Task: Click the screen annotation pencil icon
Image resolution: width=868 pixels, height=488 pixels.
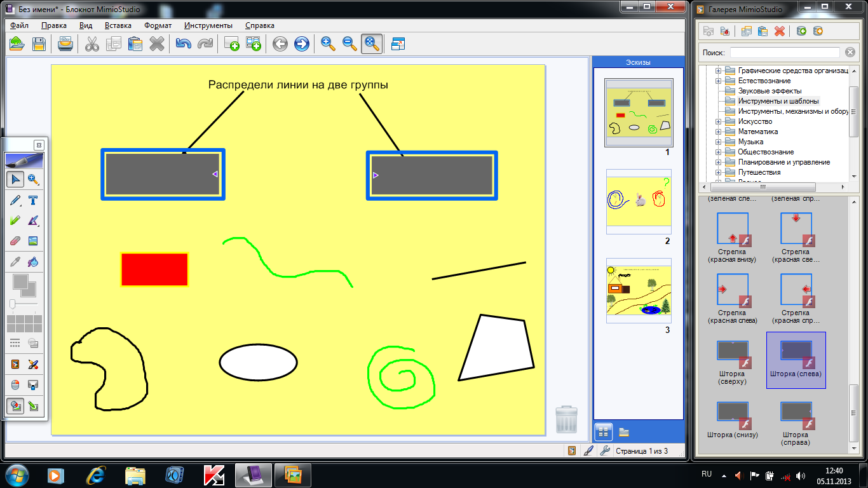Action: click(x=33, y=364)
